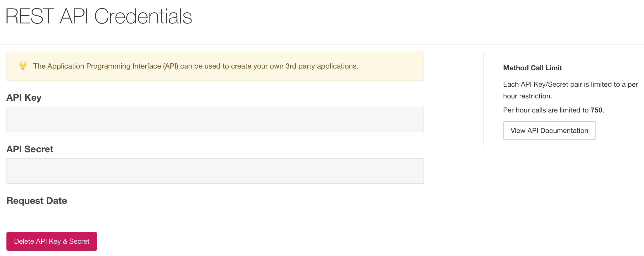
Task: Click inside the empty API Secret box
Action: (x=215, y=171)
